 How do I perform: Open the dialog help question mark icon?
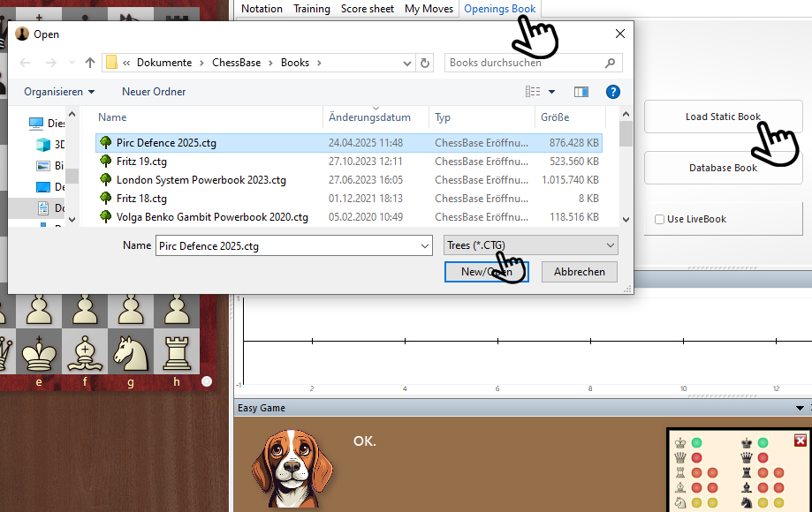[x=612, y=92]
